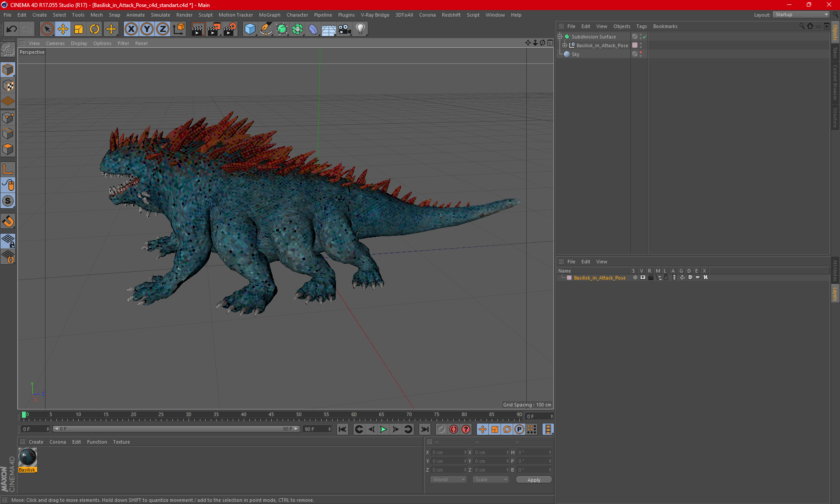Screen dimensions: 840x504
Task: Switch to Edges mode
Action: pos(8,133)
